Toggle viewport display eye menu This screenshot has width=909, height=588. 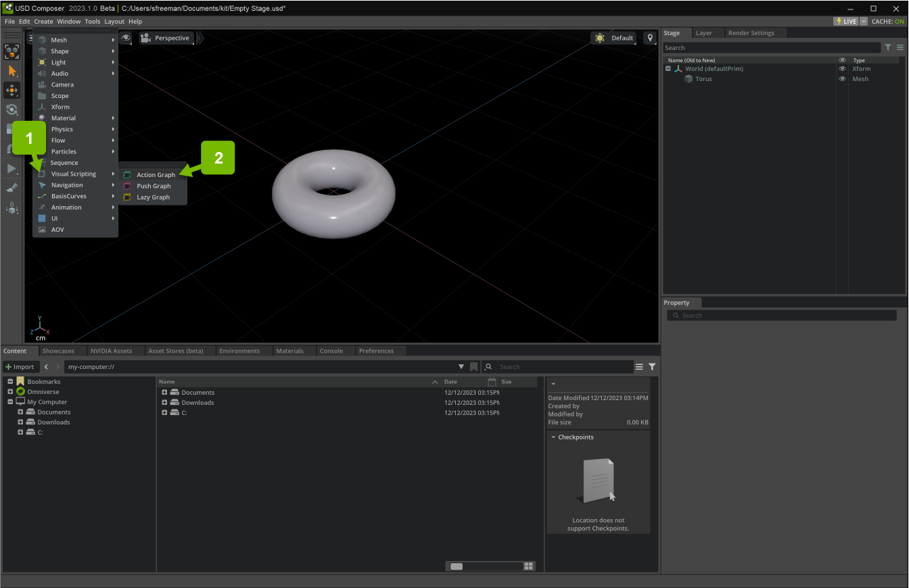[126, 38]
